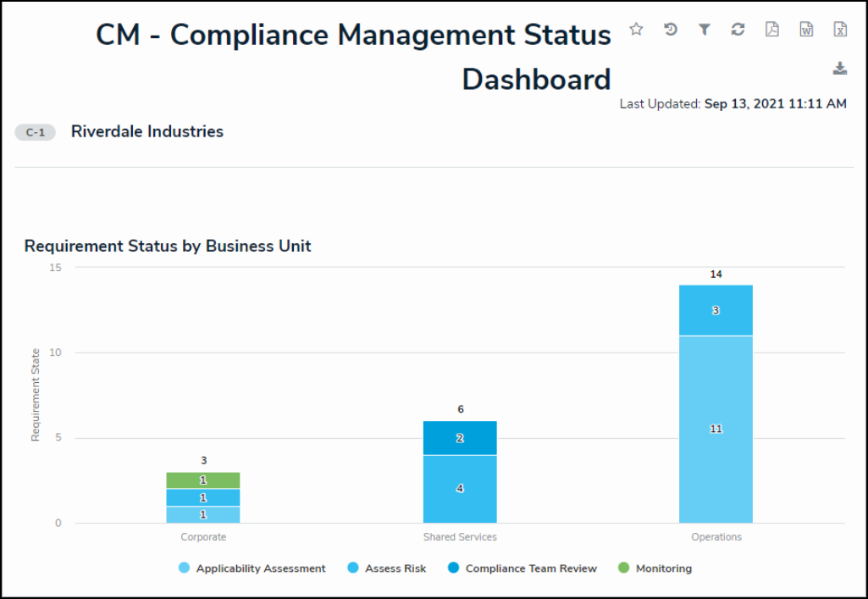Export the dashboard as PDF

pyautogui.click(x=771, y=30)
